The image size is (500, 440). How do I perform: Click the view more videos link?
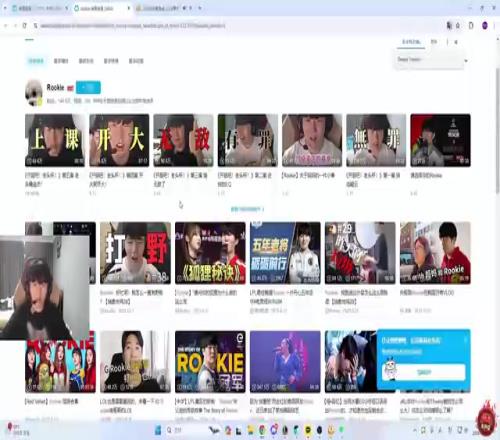(x=247, y=209)
